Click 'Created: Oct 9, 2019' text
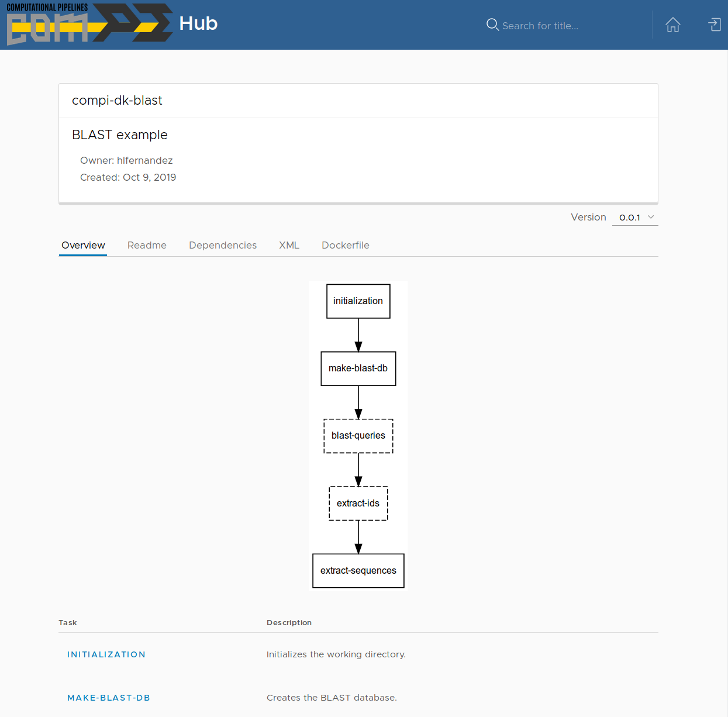Image resolution: width=728 pixels, height=717 pixels. (128, 177)
